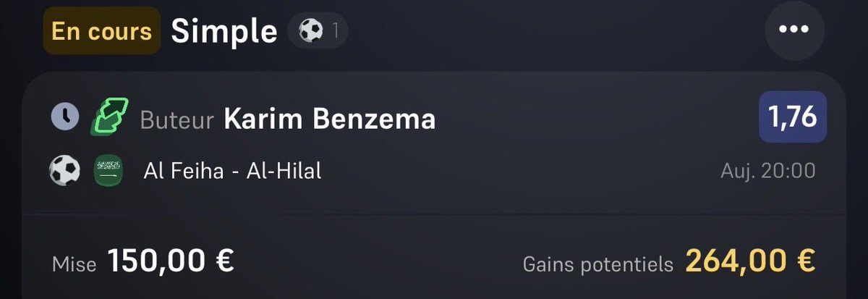The width and height of the screenshot is (868, 299).
Task: Click the Simple bet type title
Action: [224, 31]
